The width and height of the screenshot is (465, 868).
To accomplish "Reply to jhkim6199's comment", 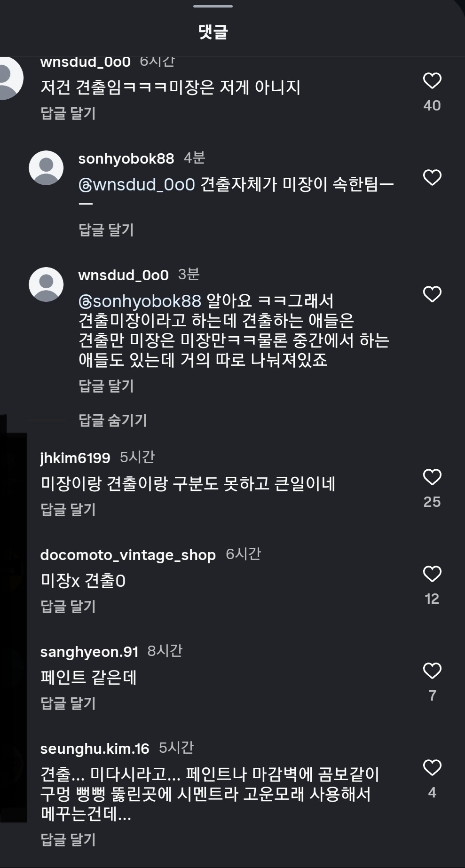I will click(x=68, y=509).
